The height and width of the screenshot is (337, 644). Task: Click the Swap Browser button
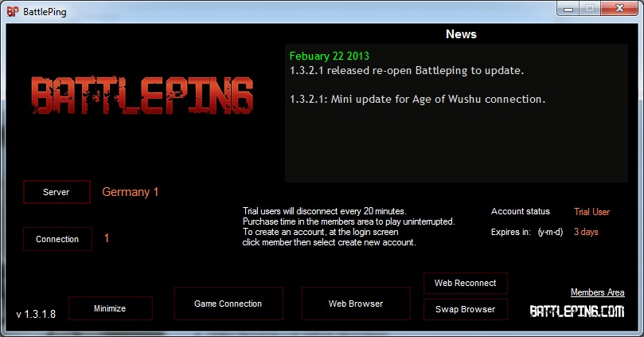[466, 309]
